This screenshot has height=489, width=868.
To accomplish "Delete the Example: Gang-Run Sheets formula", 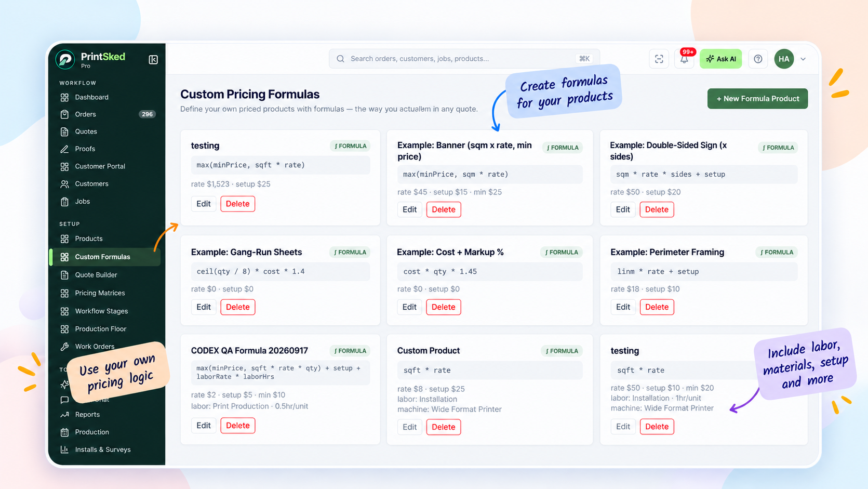I will [x=237, y=307].
